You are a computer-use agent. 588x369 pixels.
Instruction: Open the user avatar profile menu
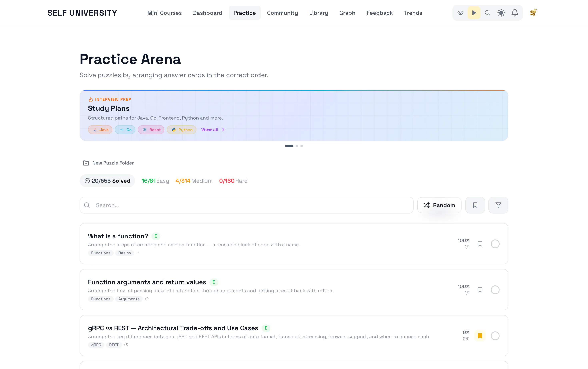[533, 13]
